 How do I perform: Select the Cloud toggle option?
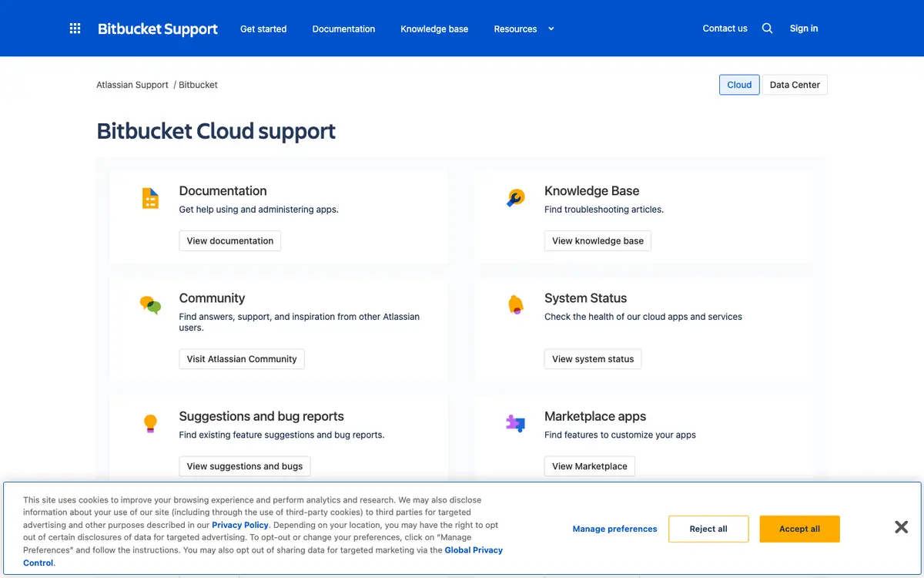[739, 85]
